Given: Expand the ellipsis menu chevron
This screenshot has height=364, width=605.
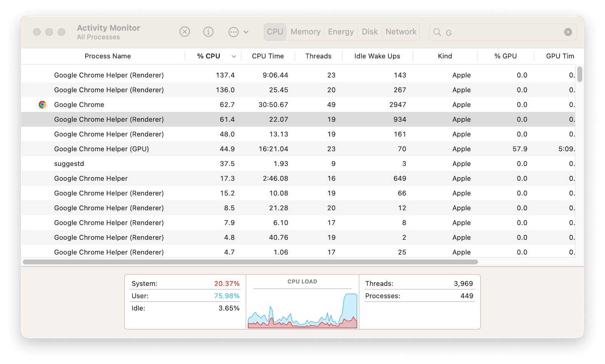Looking at the screenshot, I should pyautogui.click(x=246, y=33).
